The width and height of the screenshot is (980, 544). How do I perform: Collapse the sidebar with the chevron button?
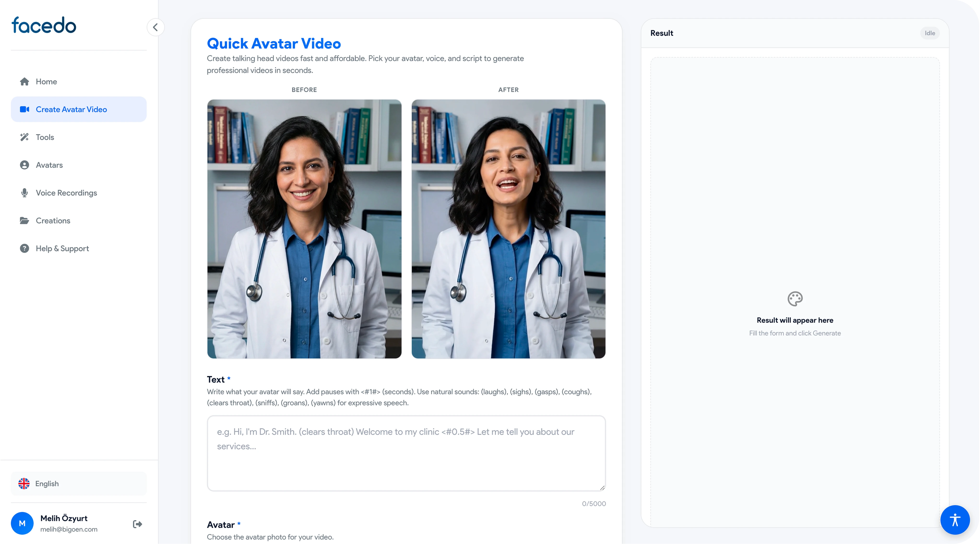155,27
